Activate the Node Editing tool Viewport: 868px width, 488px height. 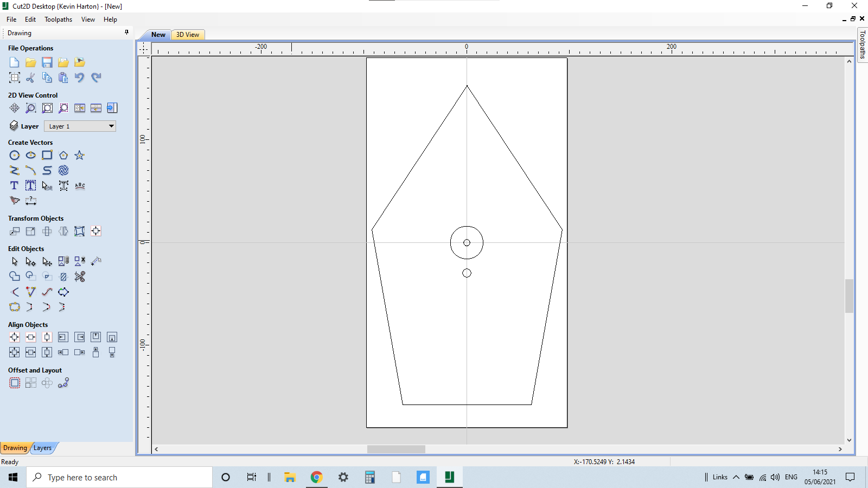click(x=30, y=261)
